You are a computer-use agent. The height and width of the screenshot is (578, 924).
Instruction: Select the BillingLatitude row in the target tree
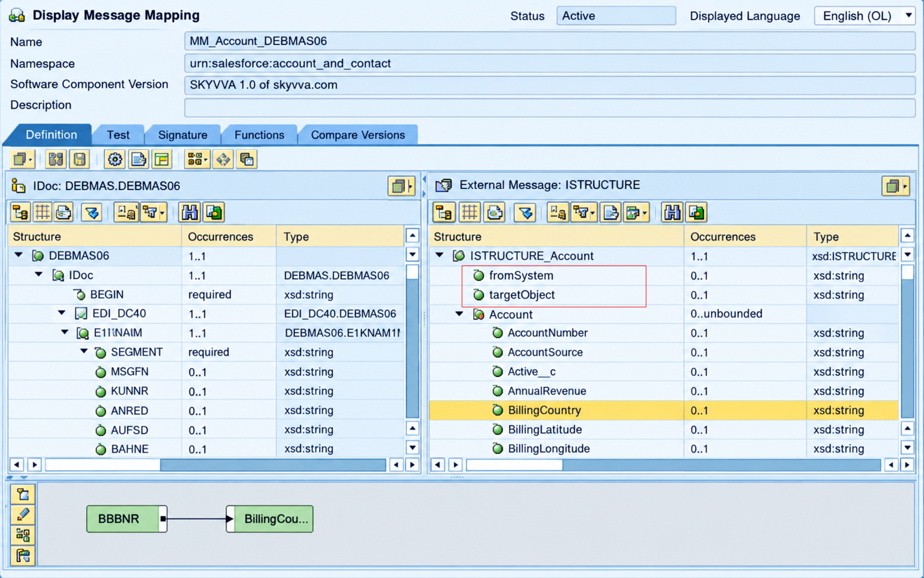pyautogui.click(x=664, y=429)
